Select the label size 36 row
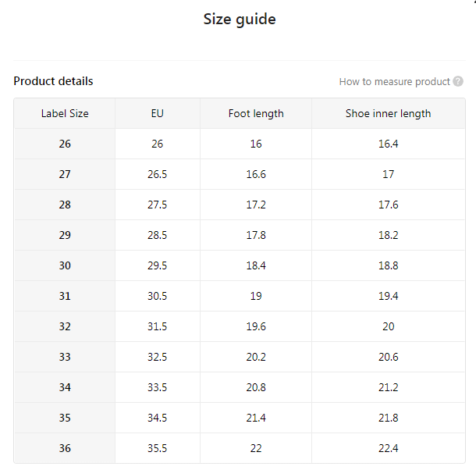476x470 pixels. (x=65, y=448)
